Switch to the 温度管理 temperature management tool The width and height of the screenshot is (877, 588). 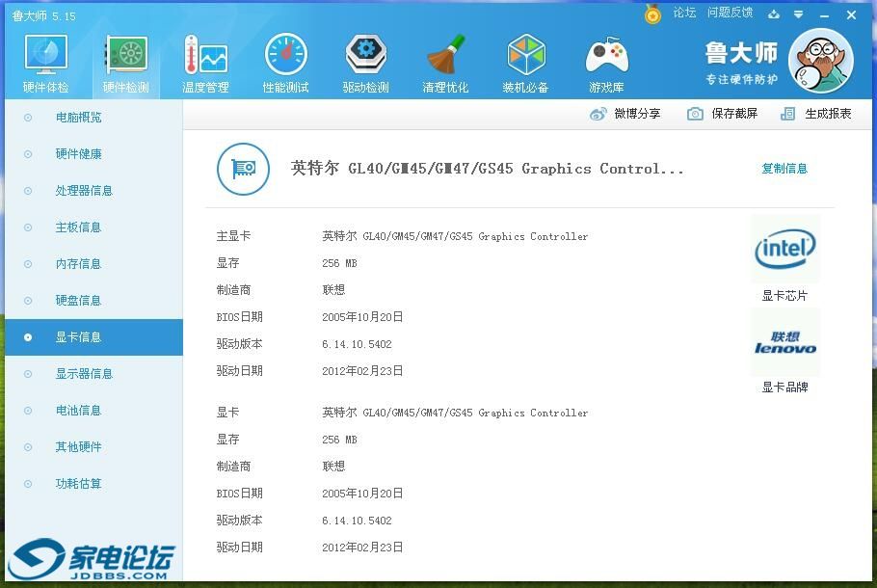(x=204, y=61)
